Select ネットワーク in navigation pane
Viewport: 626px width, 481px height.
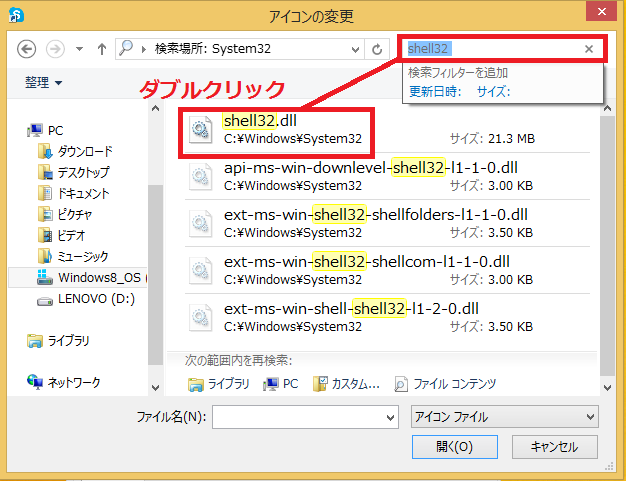click(x=63, y=382)
